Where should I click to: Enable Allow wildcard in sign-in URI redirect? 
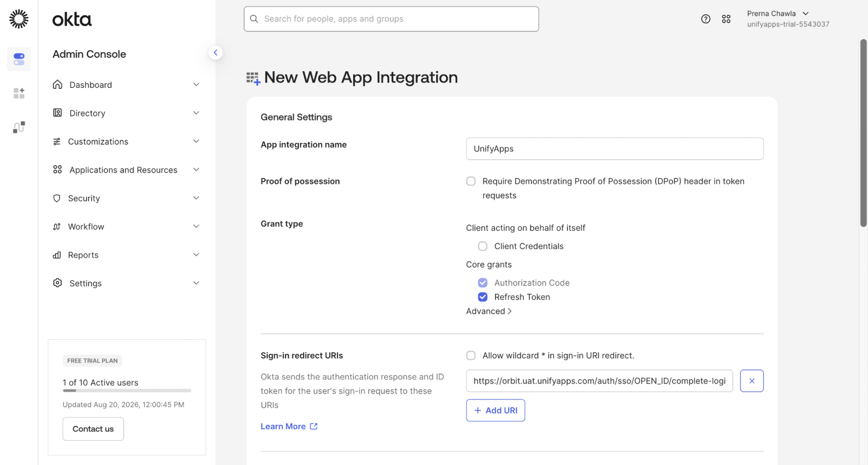click(471, 356)
